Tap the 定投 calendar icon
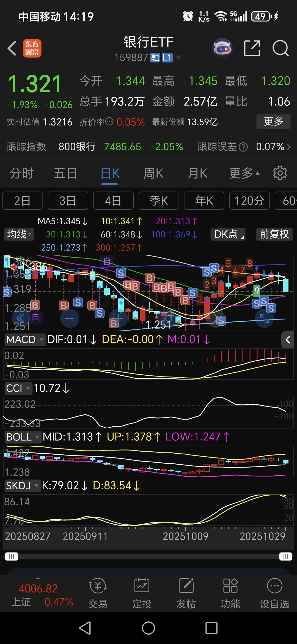The image size is (297, 644). 142,586
